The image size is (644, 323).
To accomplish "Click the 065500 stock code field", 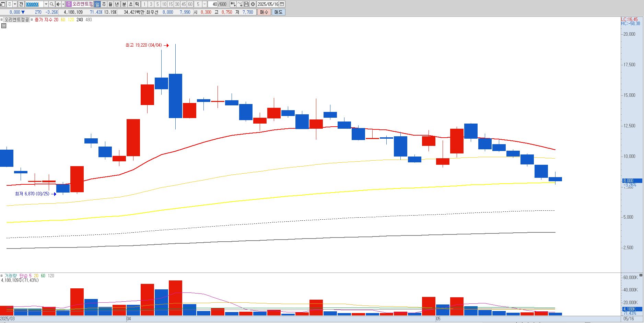I will pos(34,4).
